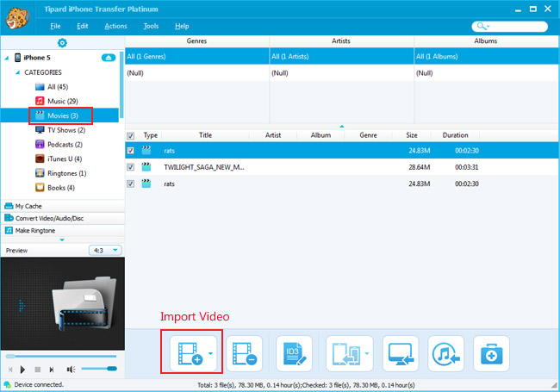
Task: Select All (1 Artists) filter row
Action: click(342, 56)
